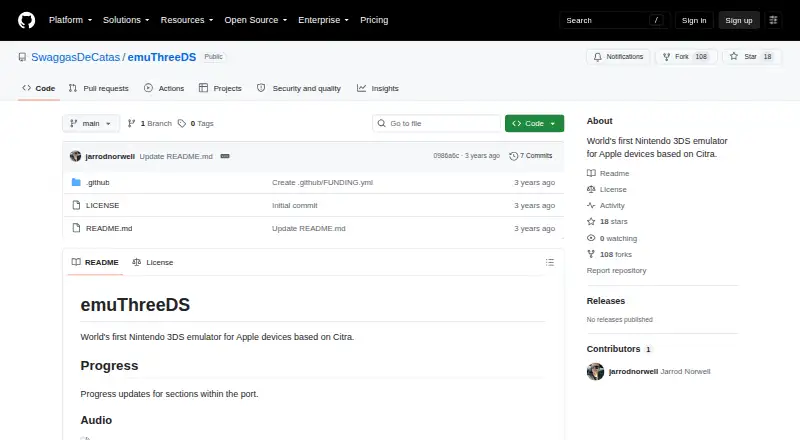This screenshot has height=440, width=800.
Task: Switch to the Insights tab
Action: pyautogui.click(x=378, y=88)
